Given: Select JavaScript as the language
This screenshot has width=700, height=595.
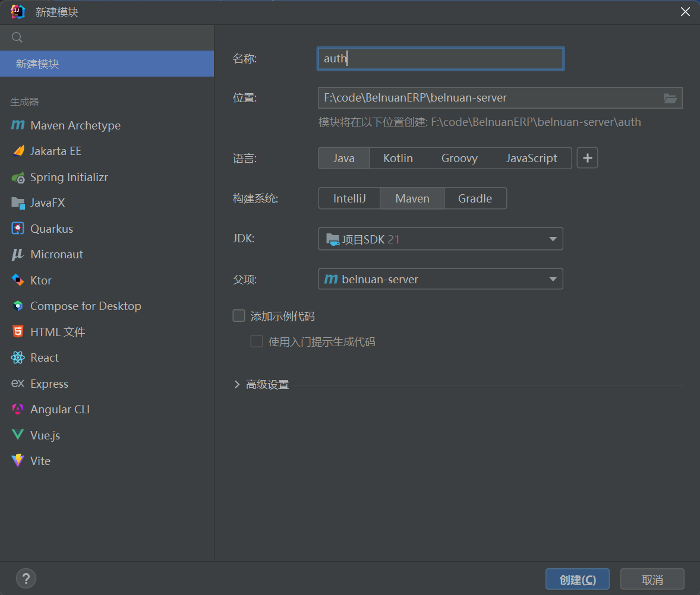Looking at the screenshot, I should click(531, 159).
